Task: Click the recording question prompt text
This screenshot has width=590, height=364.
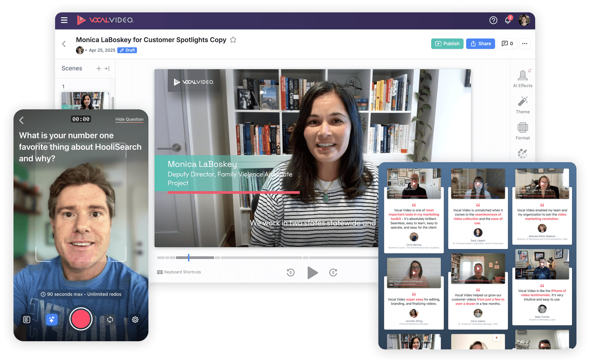Action: 80,147
